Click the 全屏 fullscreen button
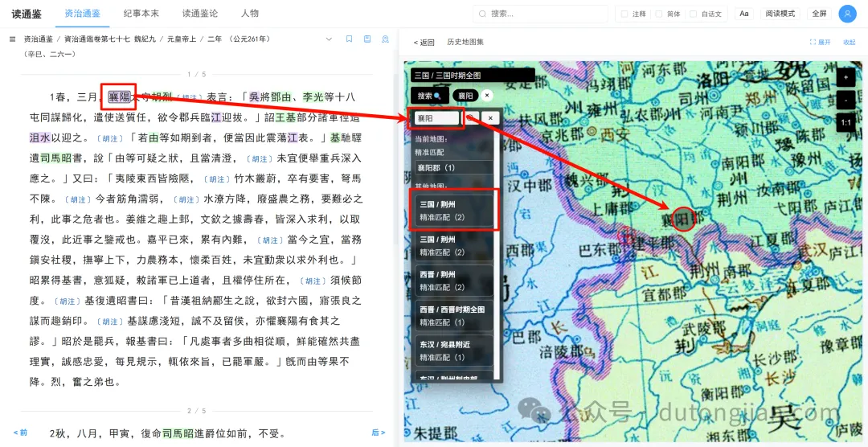868x447 pixels. [819, 14]
